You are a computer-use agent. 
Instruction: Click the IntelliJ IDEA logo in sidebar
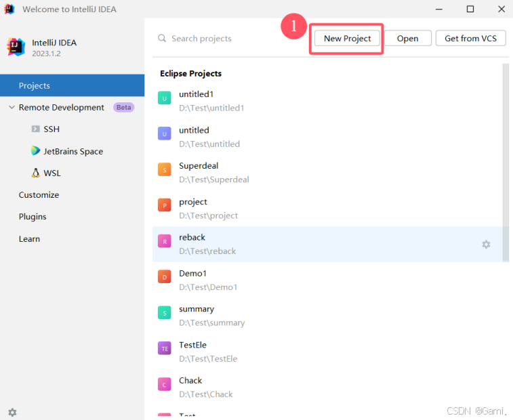pos(16,47)
